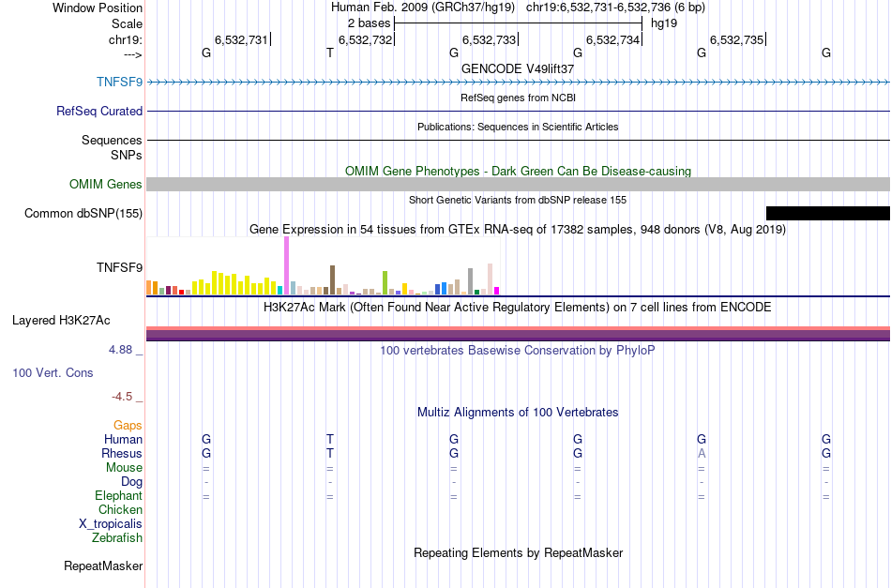Image resolution: width=891 pixels, height=588 pixels.
Task: Click position label 6,532,732
Action: point(365,39)
